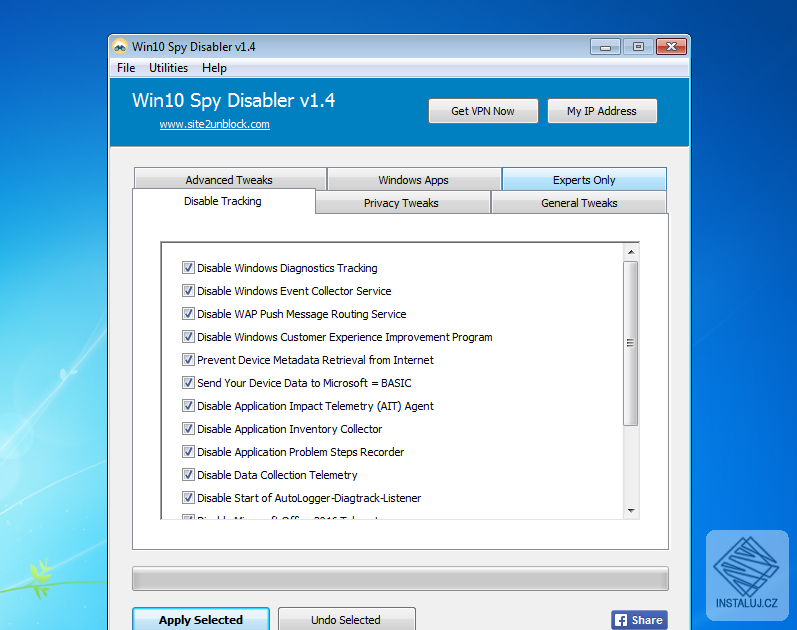The height and width of the screenshot is (630, 797).
Task: Click the My IP Address button
Action: [x=602, y=111]
